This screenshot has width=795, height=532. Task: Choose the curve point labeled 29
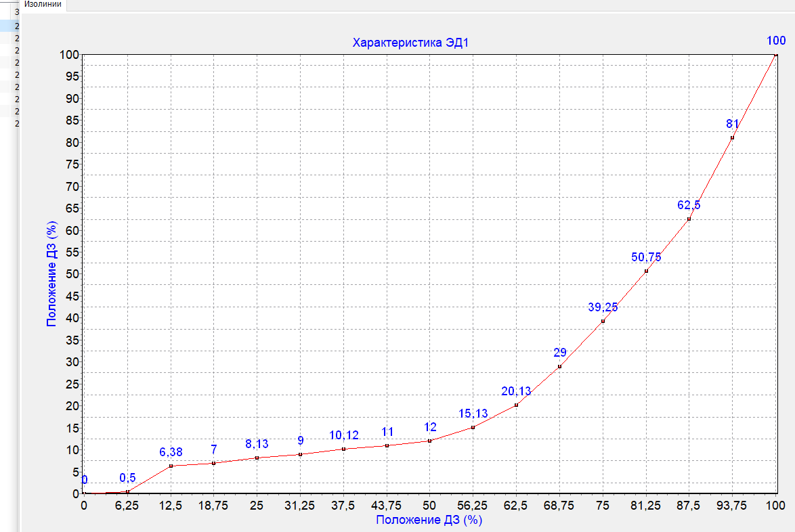pos(559,366)
